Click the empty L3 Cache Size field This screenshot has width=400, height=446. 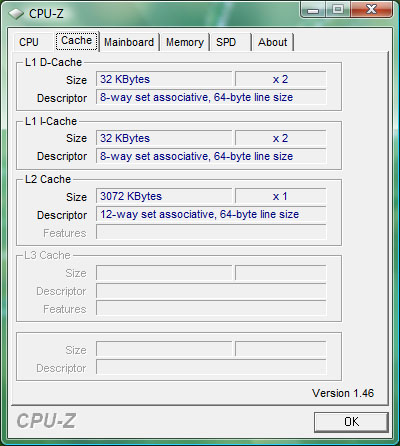click(x=164, y=273)
